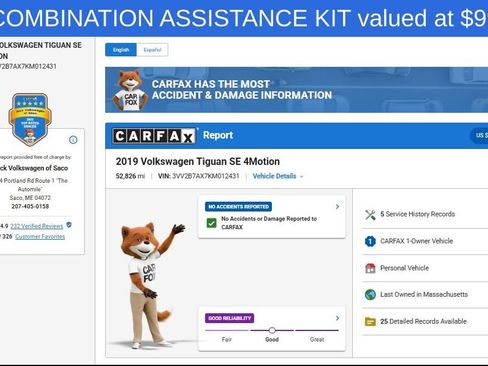The width and height of the screenshot is (488, 366).
Task: Open Personal Vehicle row
Action: [x=425, y=268]
